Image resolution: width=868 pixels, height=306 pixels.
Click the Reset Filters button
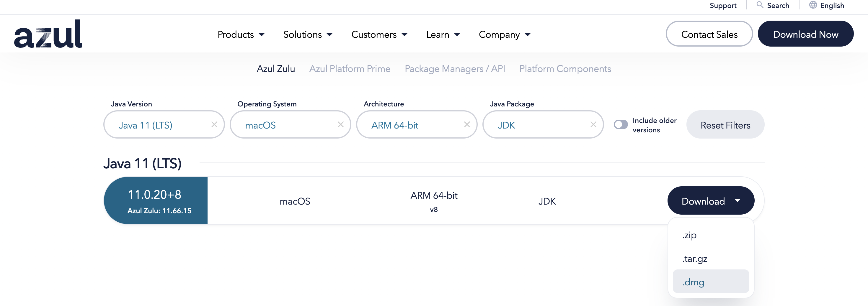coord(725,125)
